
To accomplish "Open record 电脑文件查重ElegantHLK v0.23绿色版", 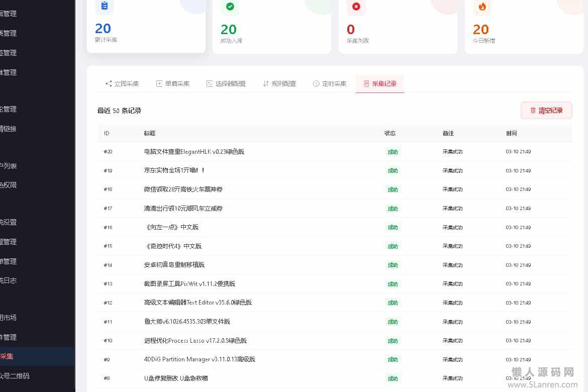I will tap(194, 152).
